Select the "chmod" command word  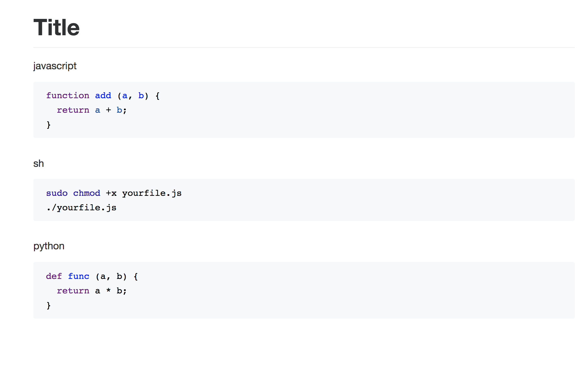(87, 193)
